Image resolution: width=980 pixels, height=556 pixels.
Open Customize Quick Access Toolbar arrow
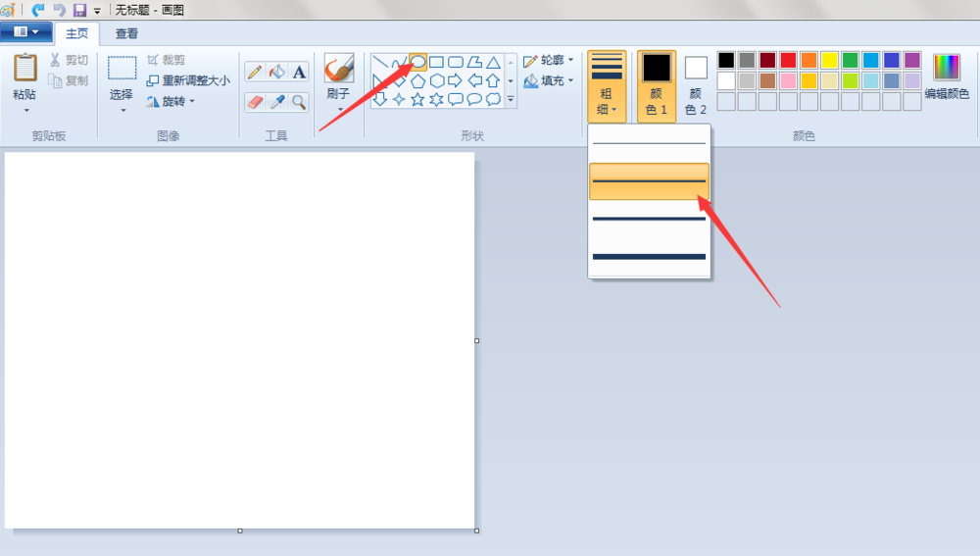coord(97,11)
